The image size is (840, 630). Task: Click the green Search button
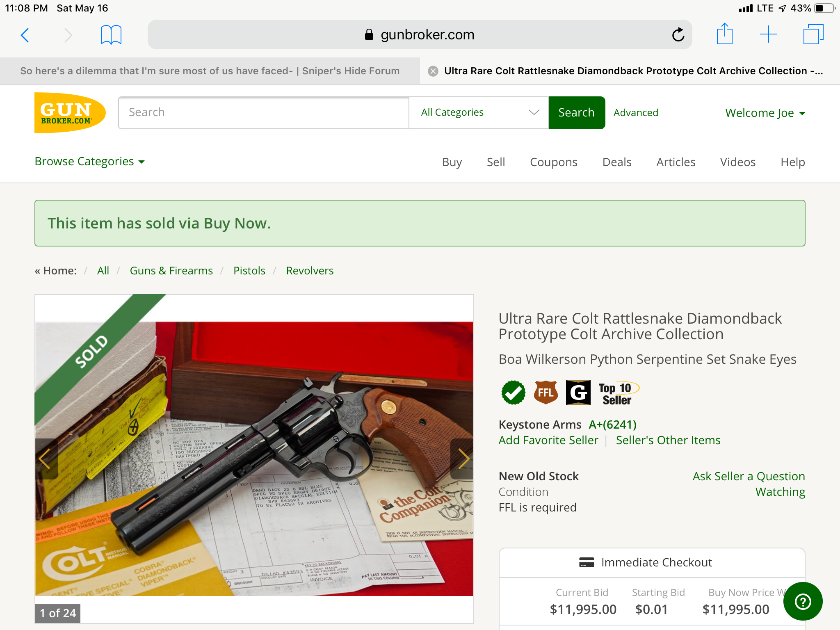[x=577, y=112]
